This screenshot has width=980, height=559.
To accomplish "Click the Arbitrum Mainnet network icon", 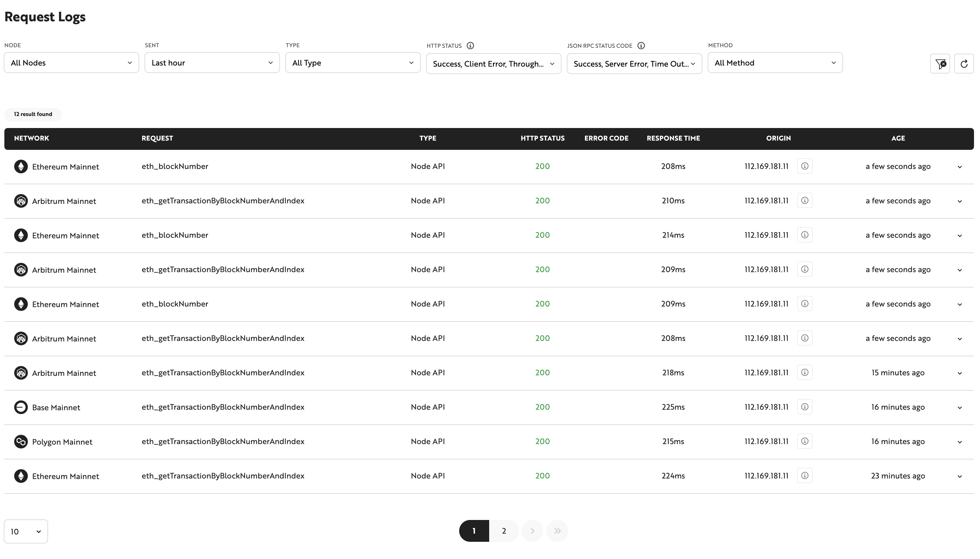I will [x=21, y=201].
